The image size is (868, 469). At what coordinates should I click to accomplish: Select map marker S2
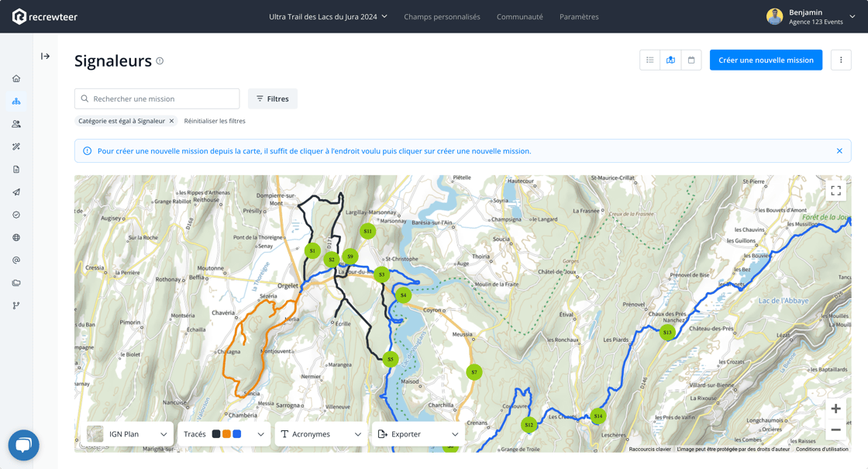(332, 259)
